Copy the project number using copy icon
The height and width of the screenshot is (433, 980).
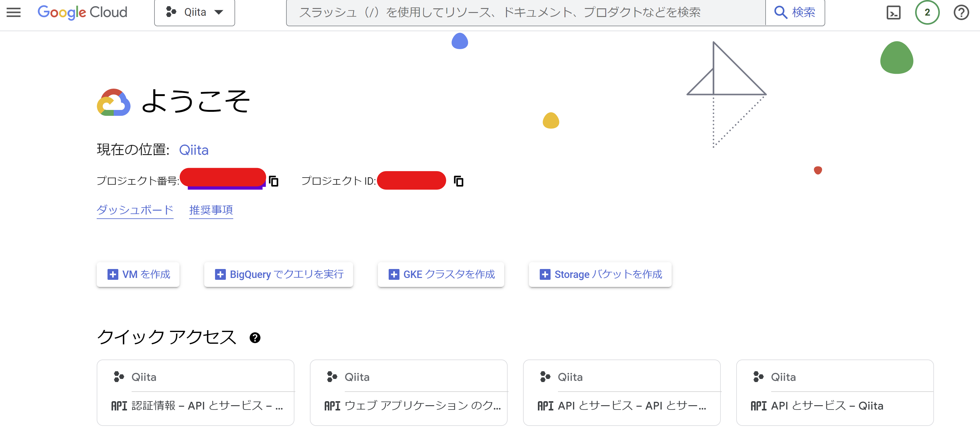pos(274,181)
